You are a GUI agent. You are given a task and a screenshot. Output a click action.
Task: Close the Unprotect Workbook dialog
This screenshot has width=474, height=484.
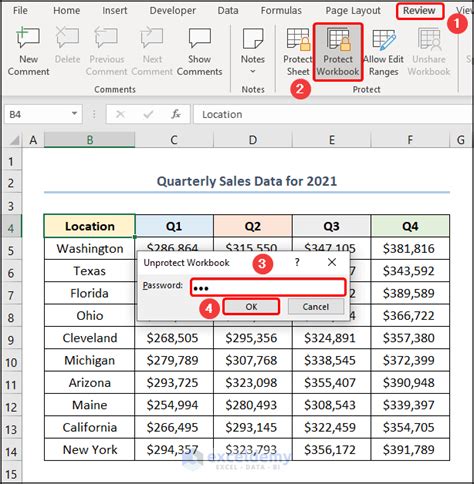point(332,262)
